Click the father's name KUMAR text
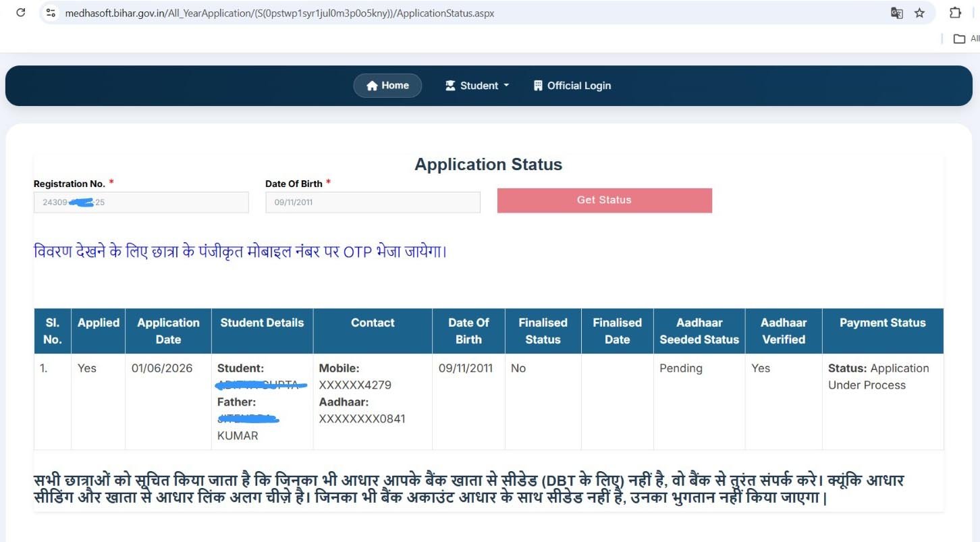 click(238, 436)
